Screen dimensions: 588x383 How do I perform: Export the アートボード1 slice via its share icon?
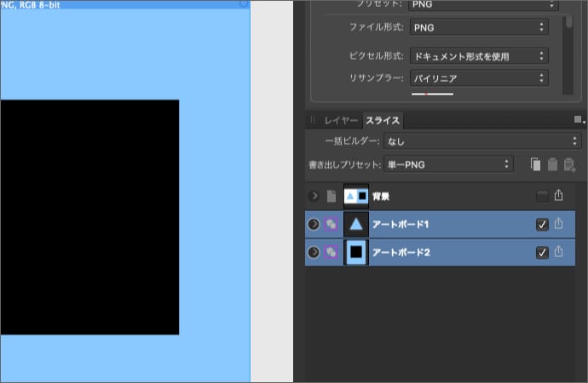pyautogui.click(x=559, y=224)
